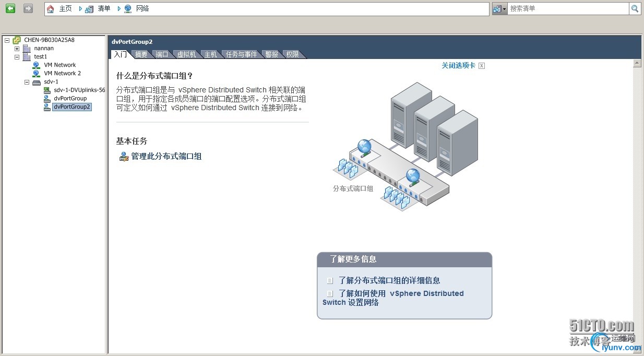Image resolution: width=644 pixels, height=356 pixels.
Task: Select the sdv-1 distributed switch icon
Action: pyautogui.click(x=37, y=82)
